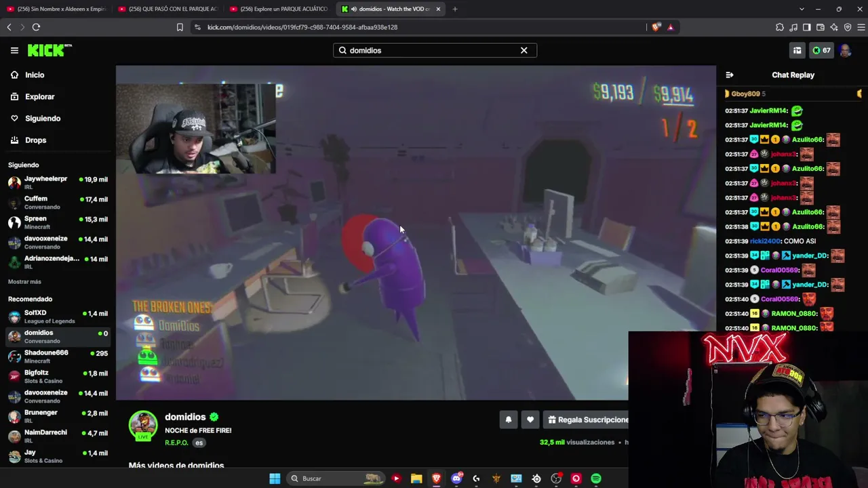Click the Chat Replay header title

[x=793, y=75]
